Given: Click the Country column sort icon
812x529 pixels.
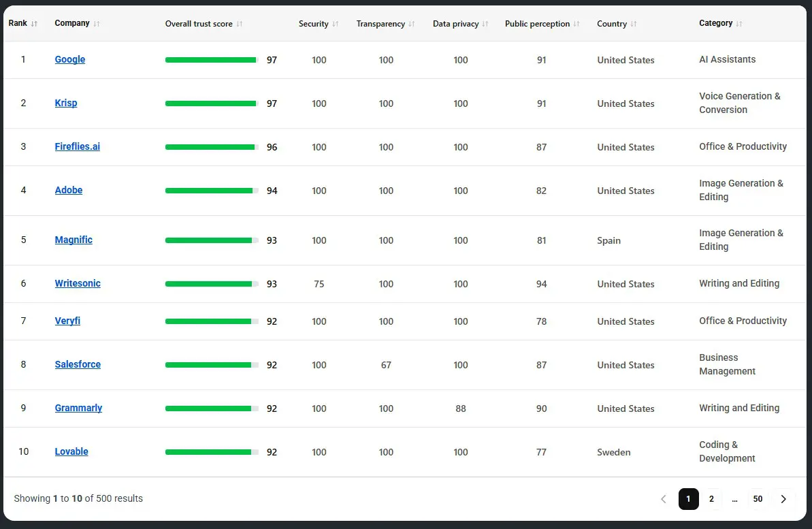Looking at the screenshot, I should point(634,24).
